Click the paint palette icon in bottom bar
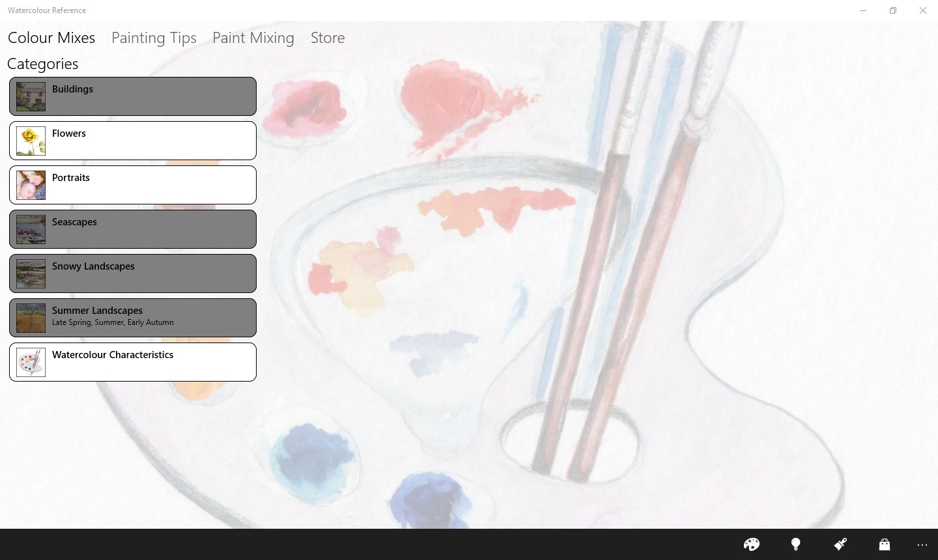Screen dimensions: 938x560 (751, 544)
